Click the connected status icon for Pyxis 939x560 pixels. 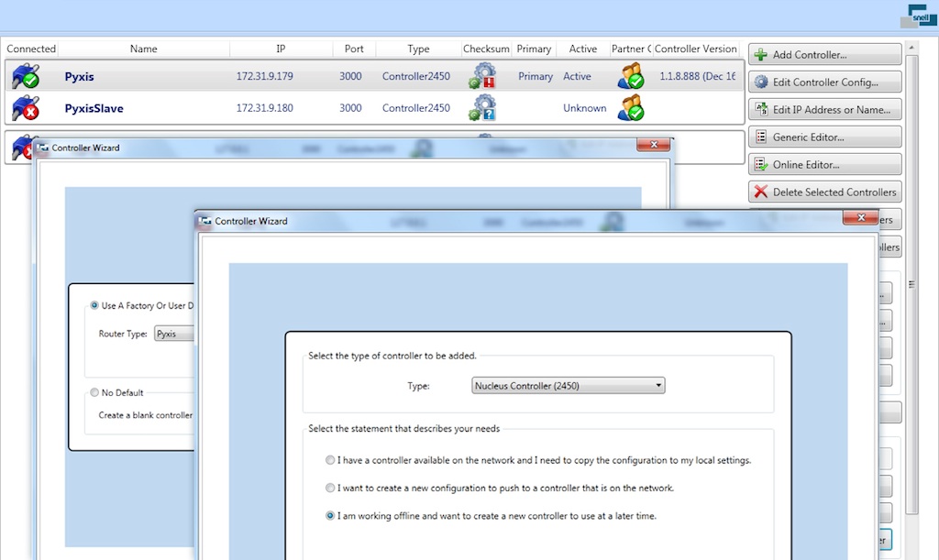pos(26,76)
